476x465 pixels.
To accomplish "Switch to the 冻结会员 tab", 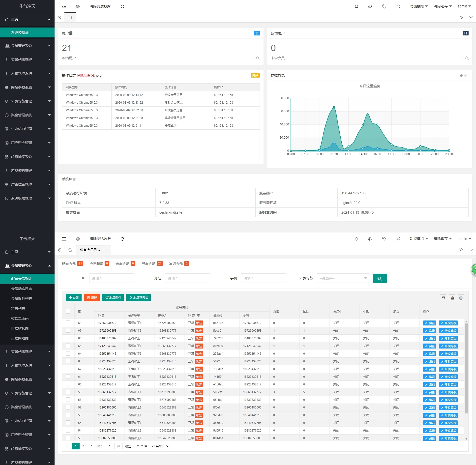I will (179, 264).
